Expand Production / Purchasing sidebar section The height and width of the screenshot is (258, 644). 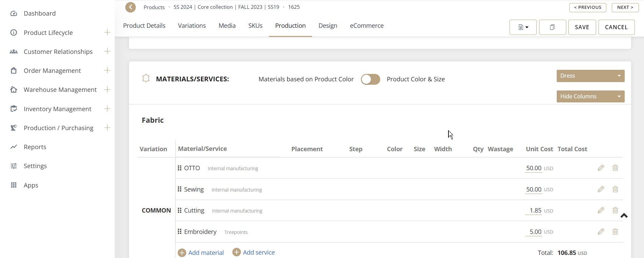point(107,128)
